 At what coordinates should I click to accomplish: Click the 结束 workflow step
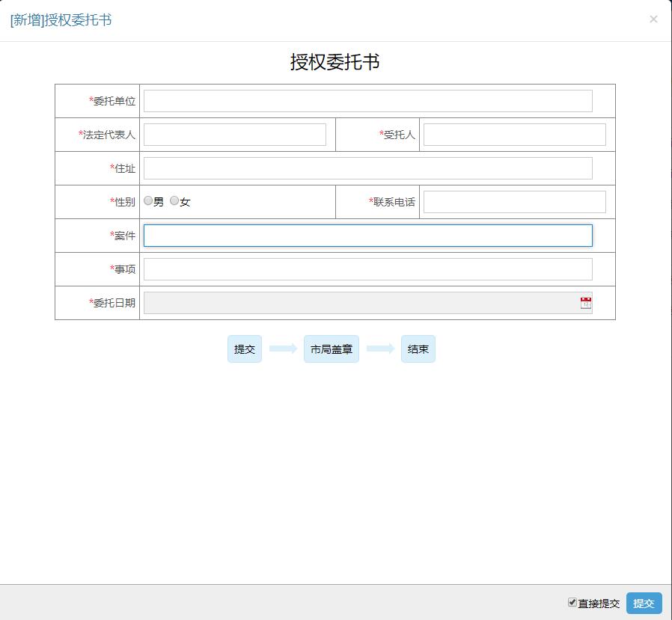coord(418,349)
